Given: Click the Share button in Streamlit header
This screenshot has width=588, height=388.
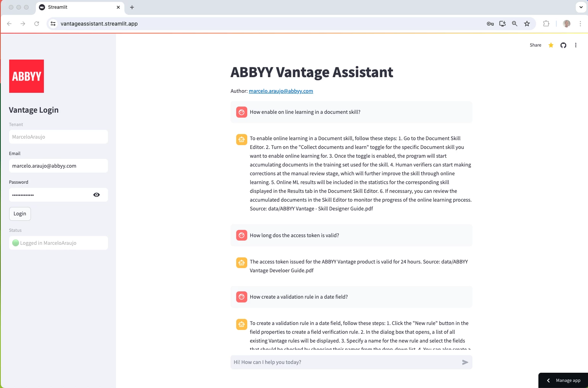Looking at the screenshot, I should tap(535, 45).
